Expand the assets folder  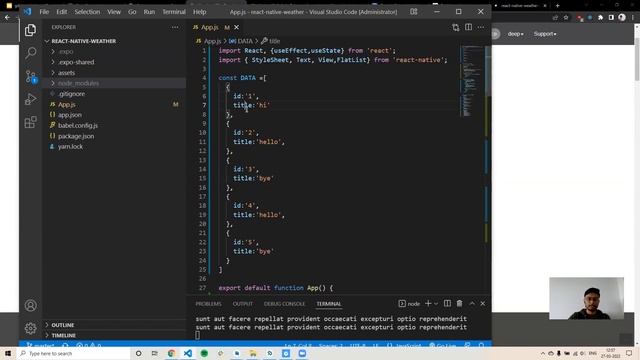click(114, 73)
